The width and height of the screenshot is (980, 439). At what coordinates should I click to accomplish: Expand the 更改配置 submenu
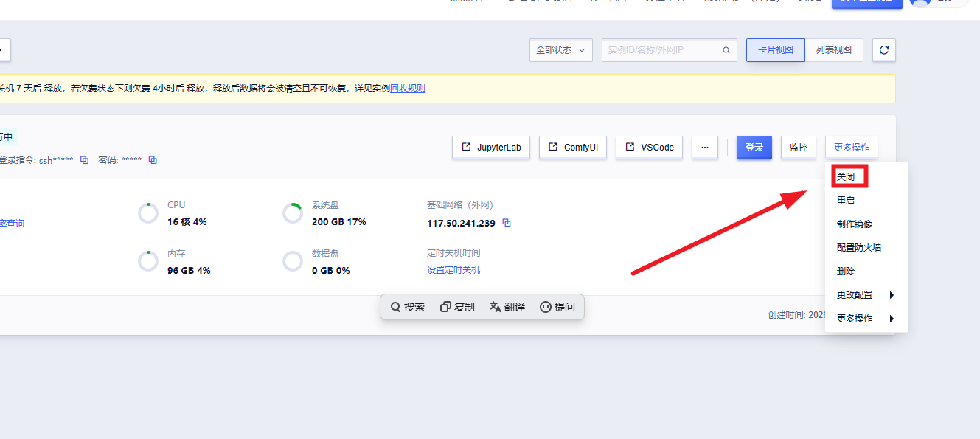coord(866,295)
